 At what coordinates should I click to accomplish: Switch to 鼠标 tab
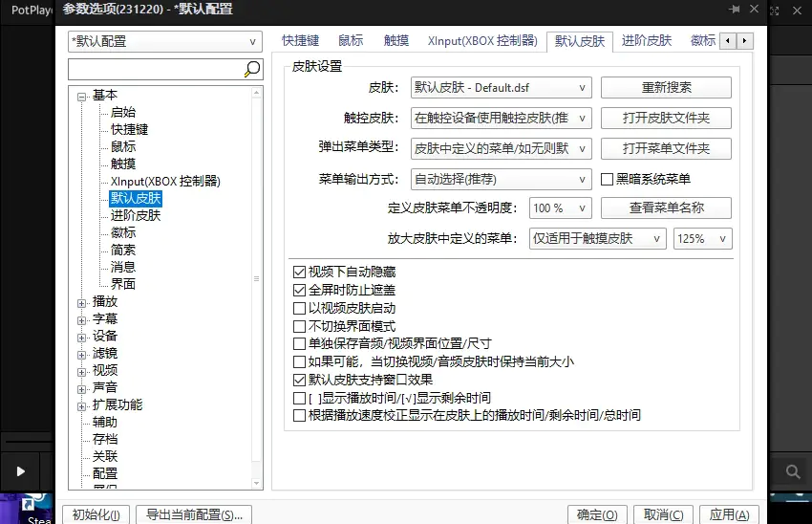(351, 40)
